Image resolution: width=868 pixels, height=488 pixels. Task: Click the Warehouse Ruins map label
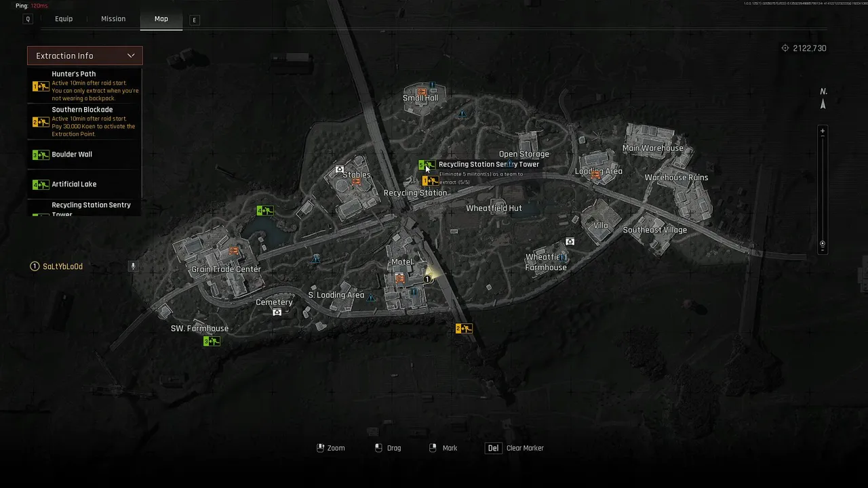pyautogui.click(x=676, y=178)
